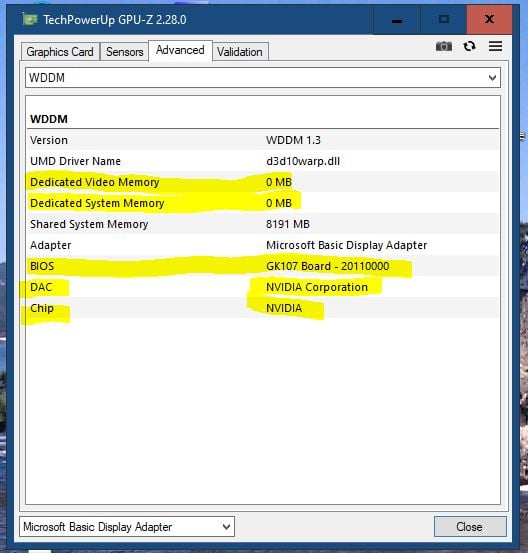Image resolution: width=528 pixels, height=553 pixels.
Task: Go to the Validation tab
Action: 240,52
